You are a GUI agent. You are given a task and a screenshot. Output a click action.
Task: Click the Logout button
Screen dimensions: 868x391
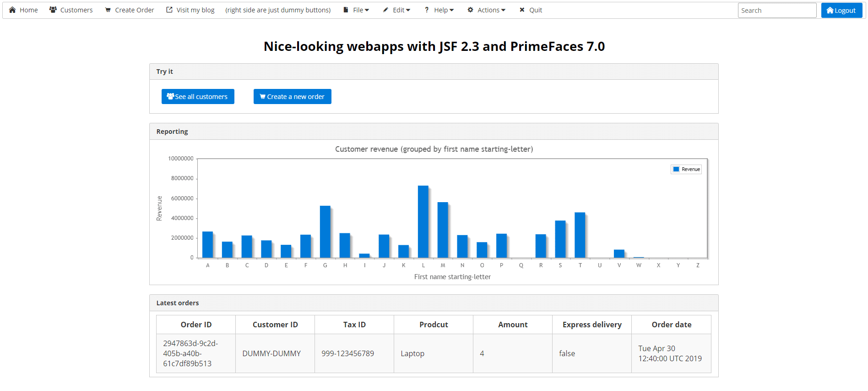pos(841,11)
